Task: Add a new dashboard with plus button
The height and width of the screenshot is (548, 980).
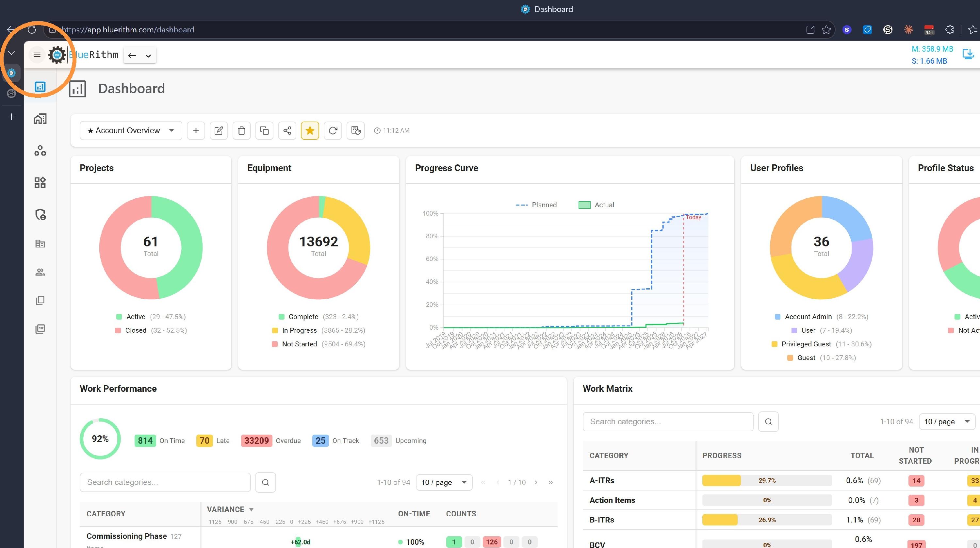Action: tap(196, 130)
